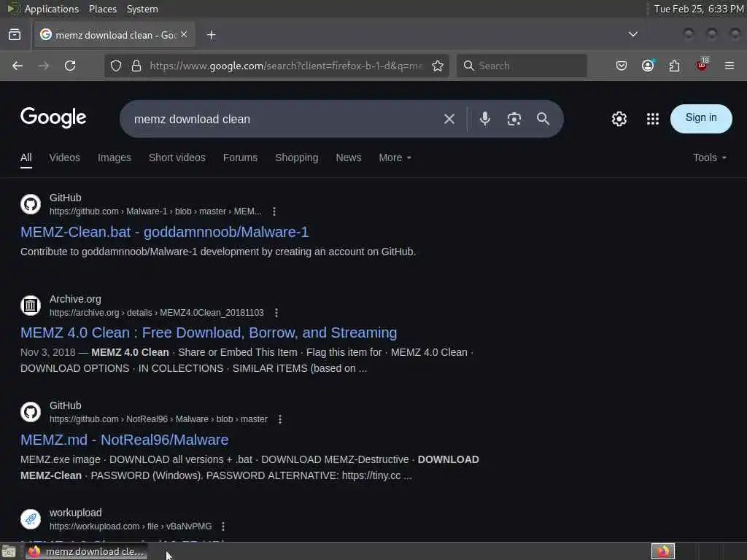Viewport: 747px width, 560px height.
Task: Open the Places menu
Action: pyautogui.click(x=102, y=9)
